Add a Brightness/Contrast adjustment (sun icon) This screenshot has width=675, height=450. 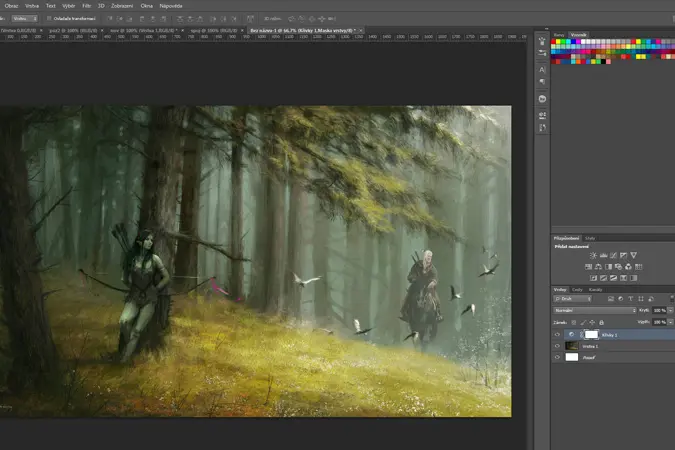593,255
